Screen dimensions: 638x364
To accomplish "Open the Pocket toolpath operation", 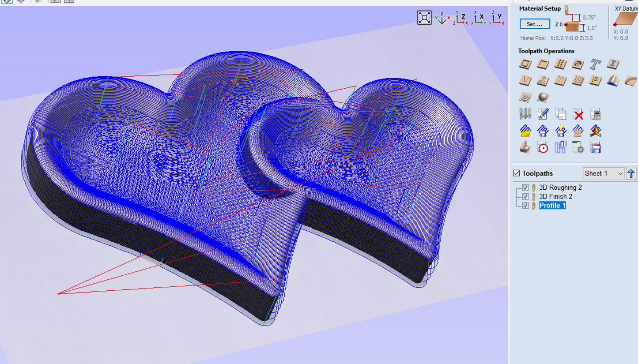I will click(543, 64).
